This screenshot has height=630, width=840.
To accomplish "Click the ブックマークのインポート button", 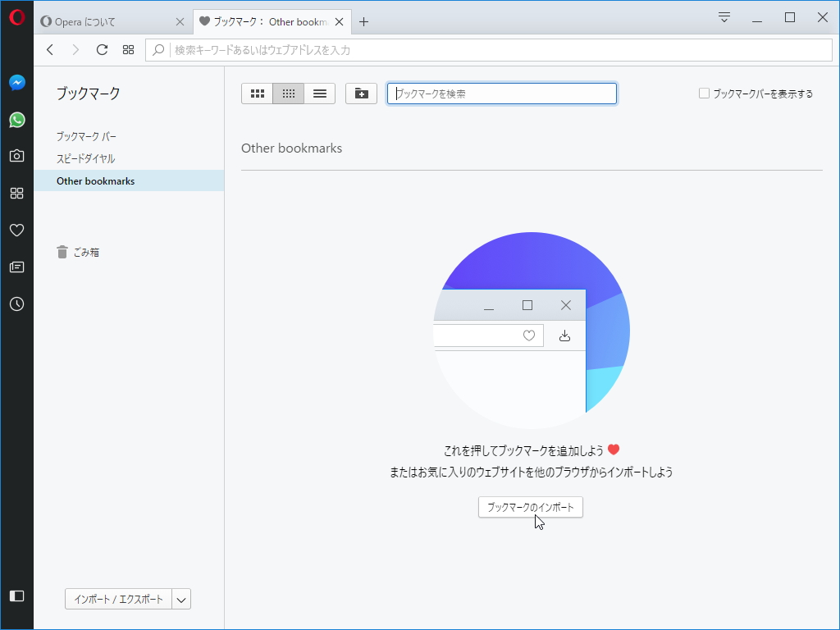I will [530, 507].
